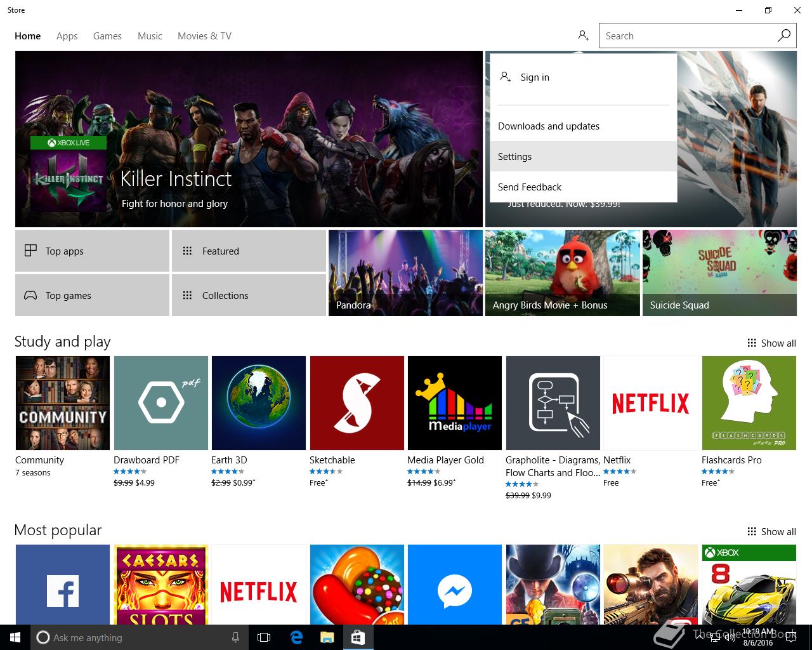
Task: Show all Study and play items
Action: (771, 343)
